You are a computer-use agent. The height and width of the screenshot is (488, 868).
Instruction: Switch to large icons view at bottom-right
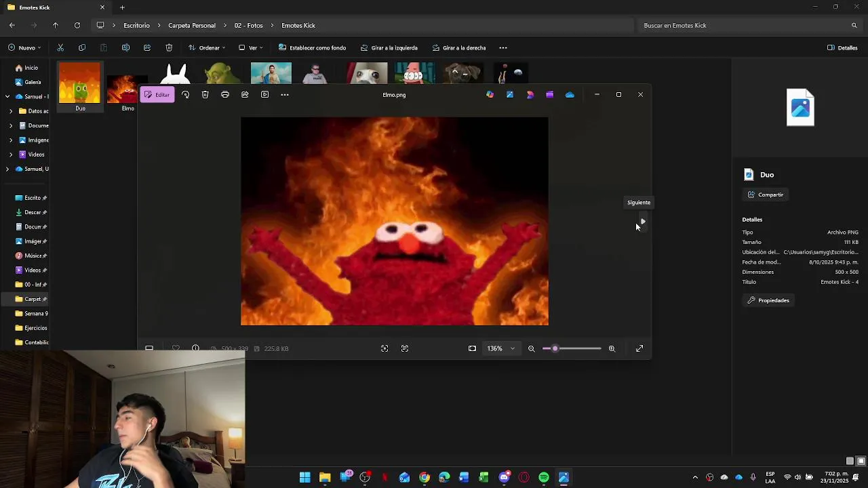(x=861, y=461)
